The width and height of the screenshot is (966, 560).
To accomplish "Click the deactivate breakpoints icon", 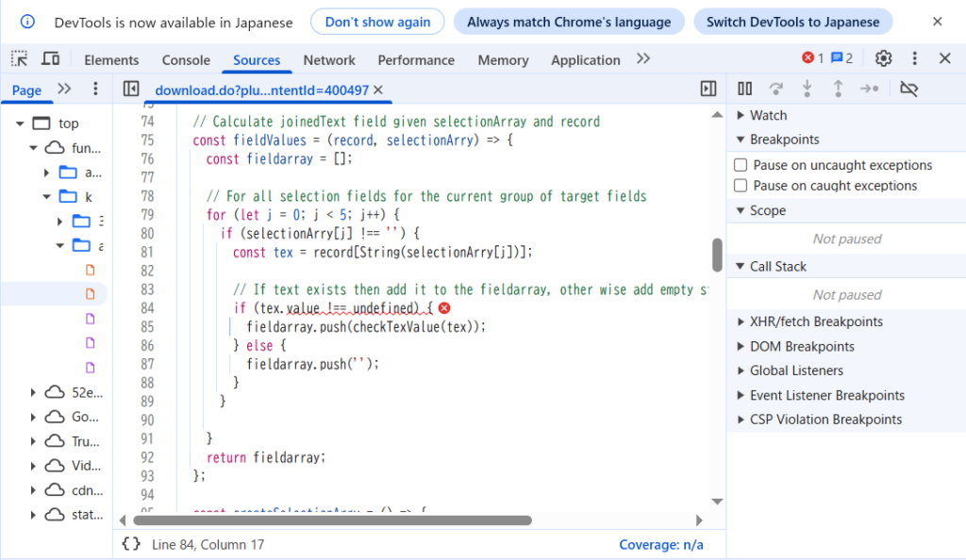I will point(908,89).
